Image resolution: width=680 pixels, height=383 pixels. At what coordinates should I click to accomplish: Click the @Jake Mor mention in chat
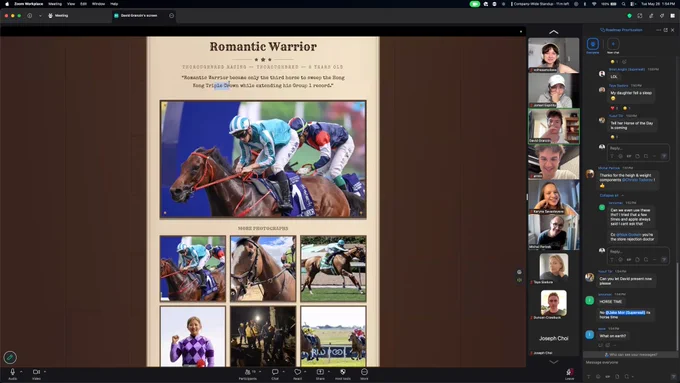(625, 312)
